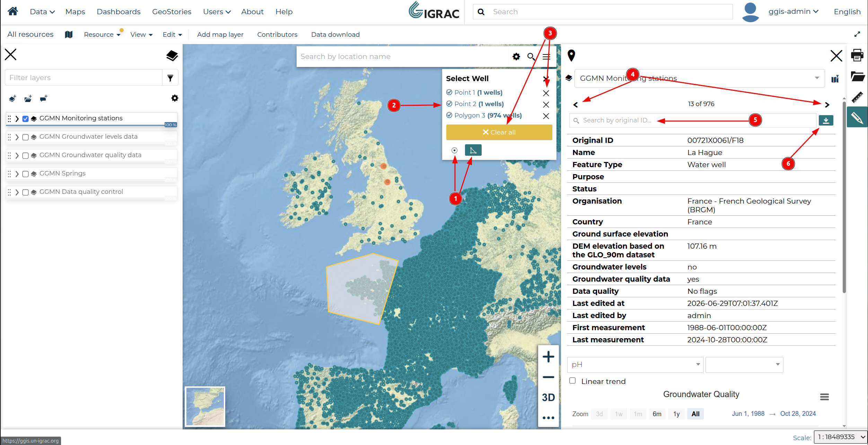
Task: Open more map options ellipsis
Action: (x=548, y=418)
